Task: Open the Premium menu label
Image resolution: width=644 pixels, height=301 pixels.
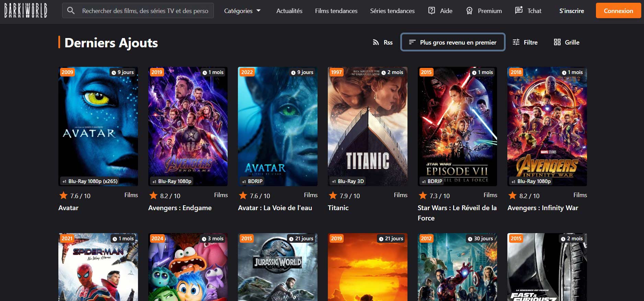Action: (490, 11)
